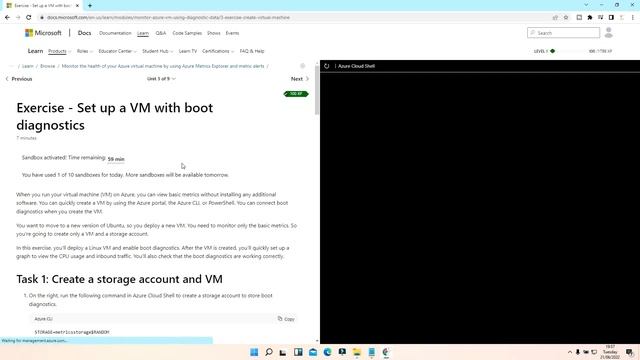Show hidden system tray icons
640x360 pixels.
[x=570, y=352]
